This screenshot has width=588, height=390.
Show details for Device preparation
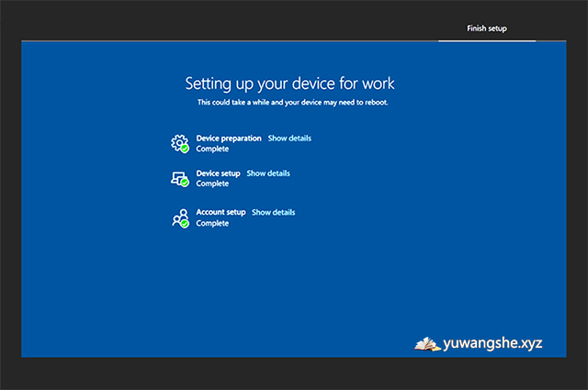pos(289,139)
